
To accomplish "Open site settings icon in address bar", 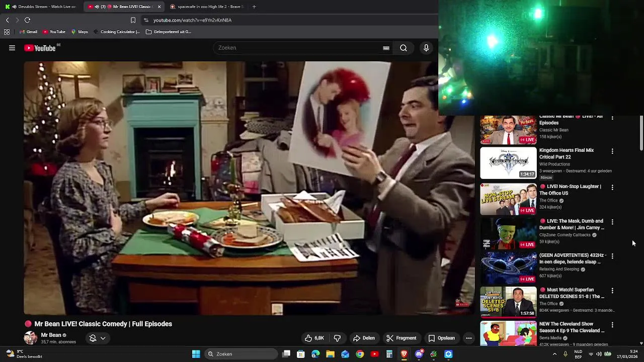I will tap(146, 20).
